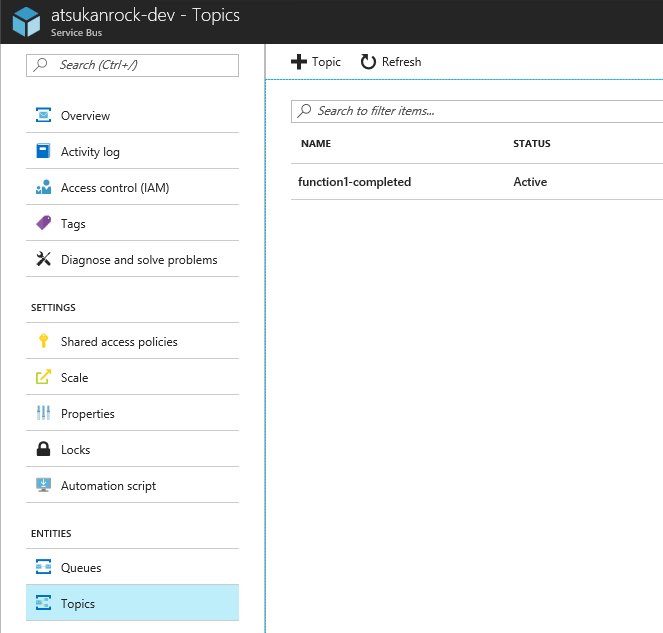Click the plus icon to add Topic
This screenshot has height=633, width=663.
299,62
